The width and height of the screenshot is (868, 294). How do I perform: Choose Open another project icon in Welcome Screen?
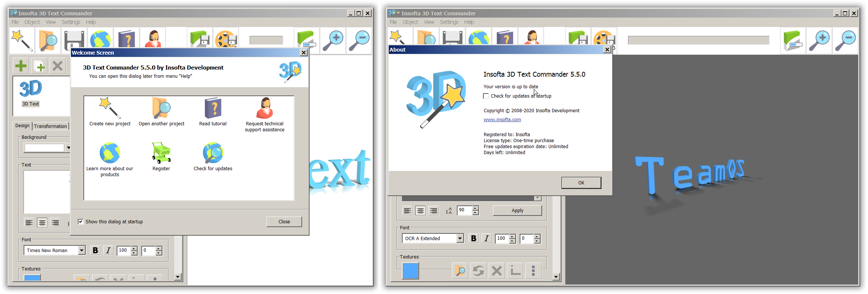(161, 108)
